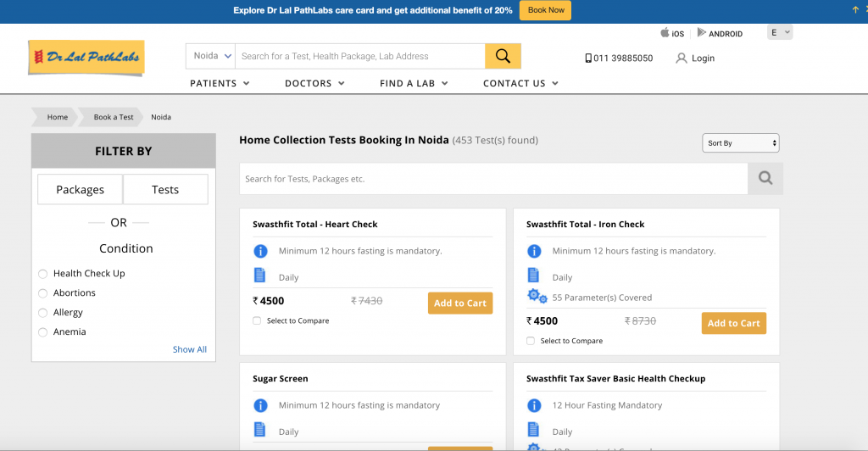868x451 pixels.
Task: Open Sugar Screen test title
Action: point(280,378)
